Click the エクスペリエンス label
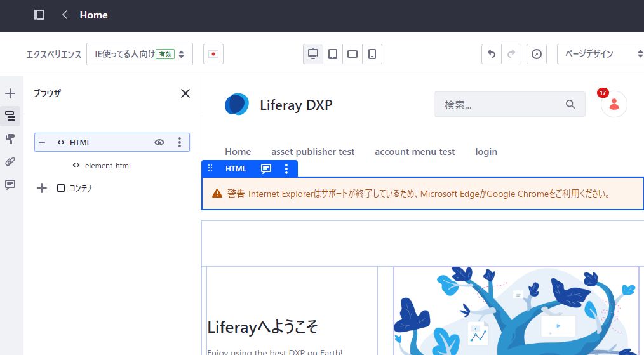Image resolution: width=644 pixels, height=355 pixels. 54,54
